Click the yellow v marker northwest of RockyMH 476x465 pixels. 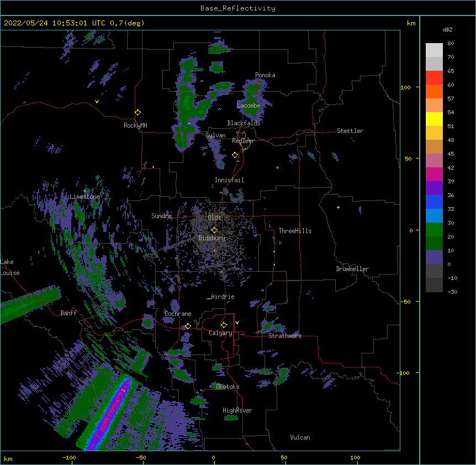97,102
